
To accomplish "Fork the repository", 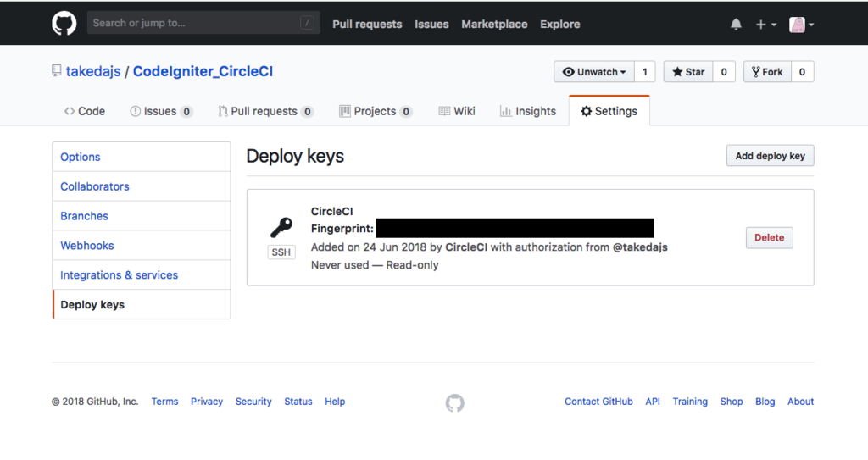I will point(767,71).
